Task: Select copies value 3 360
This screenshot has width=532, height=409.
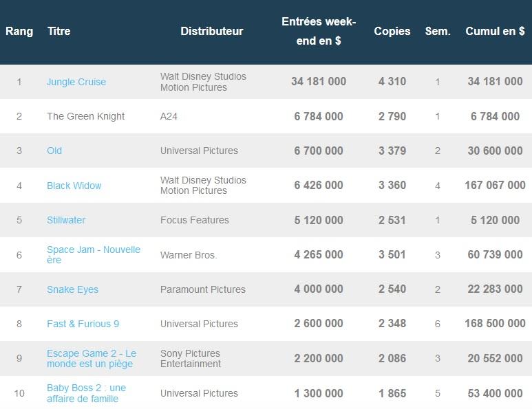Action: [x=392, y=186]
